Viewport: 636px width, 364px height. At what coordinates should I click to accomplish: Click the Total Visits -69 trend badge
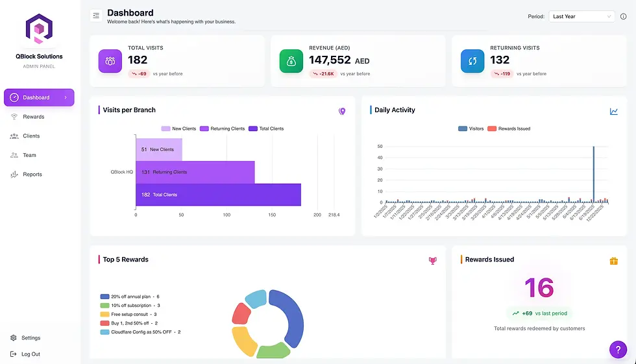[x=139, y=74]
